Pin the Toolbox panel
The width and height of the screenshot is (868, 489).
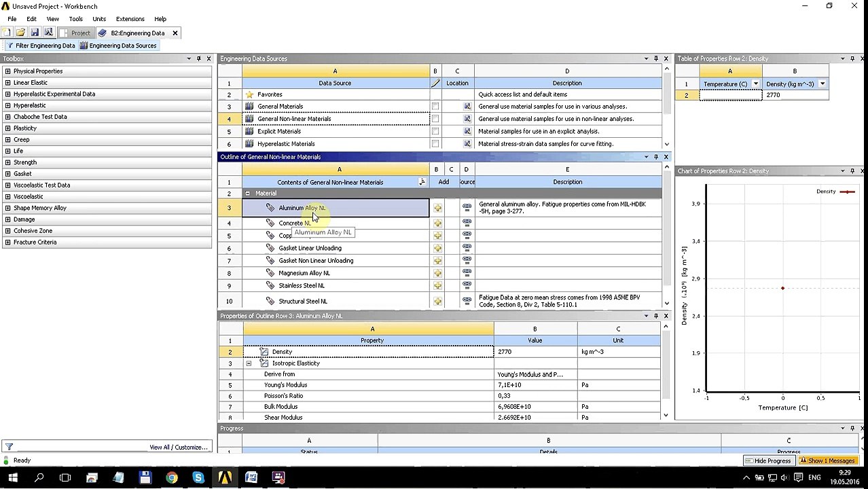199,58
